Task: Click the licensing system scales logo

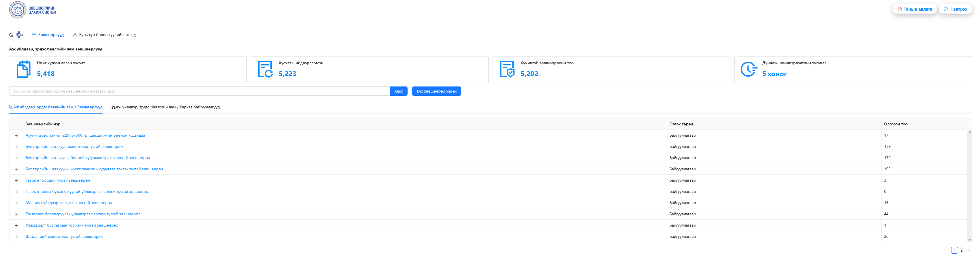Action: point(18,10)
